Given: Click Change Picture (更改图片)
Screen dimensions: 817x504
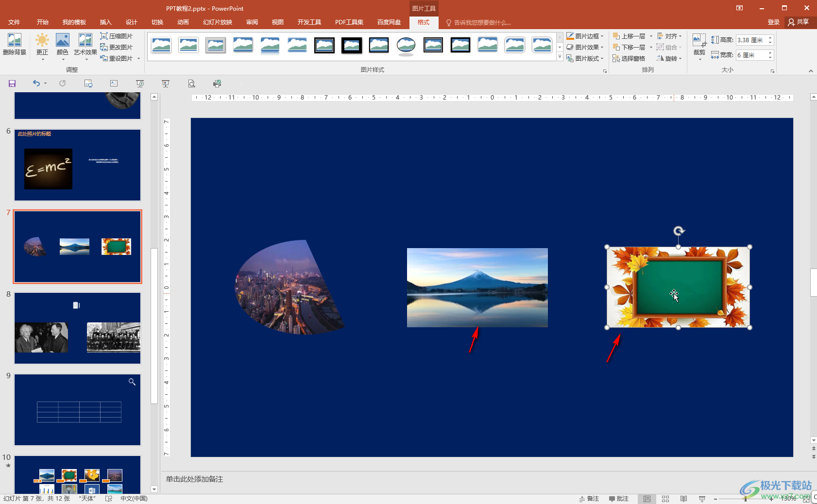Looking at the screenshot, I should 117,47.
